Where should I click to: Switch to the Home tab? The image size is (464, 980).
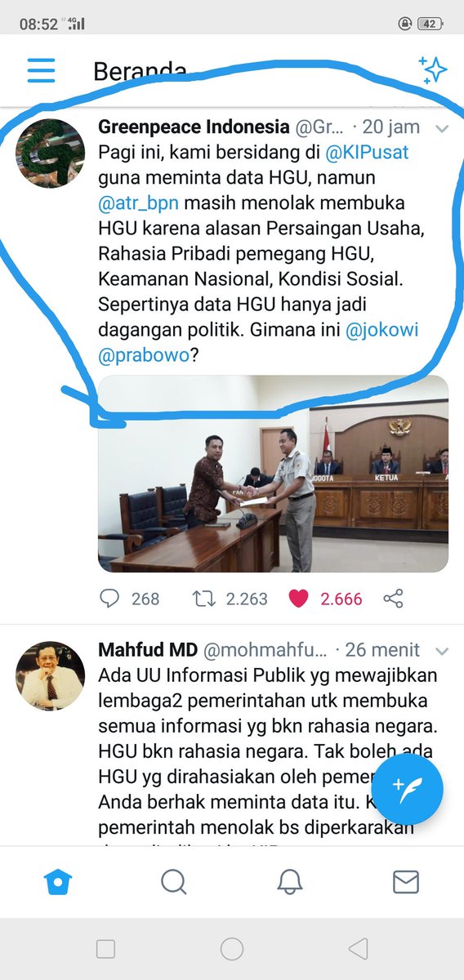click(x=58, y=880)
